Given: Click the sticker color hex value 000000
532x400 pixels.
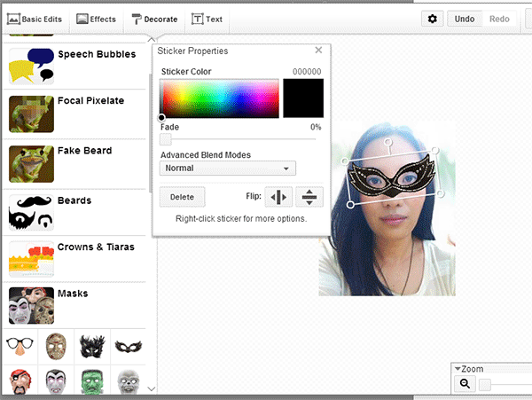Looking at the screenshot, I should 307,72.
